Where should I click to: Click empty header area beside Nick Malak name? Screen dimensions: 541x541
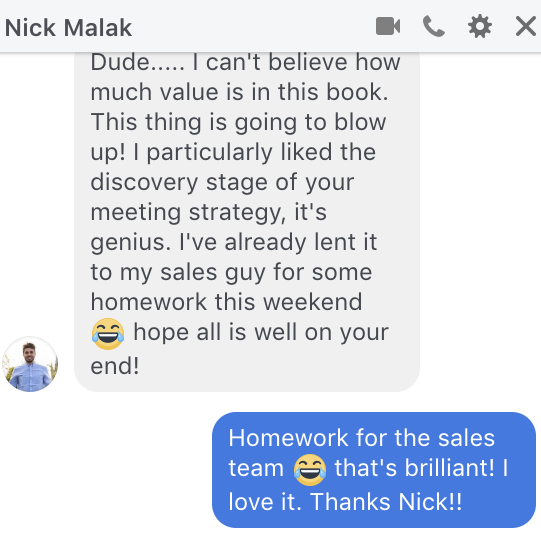tap(254, 27)
